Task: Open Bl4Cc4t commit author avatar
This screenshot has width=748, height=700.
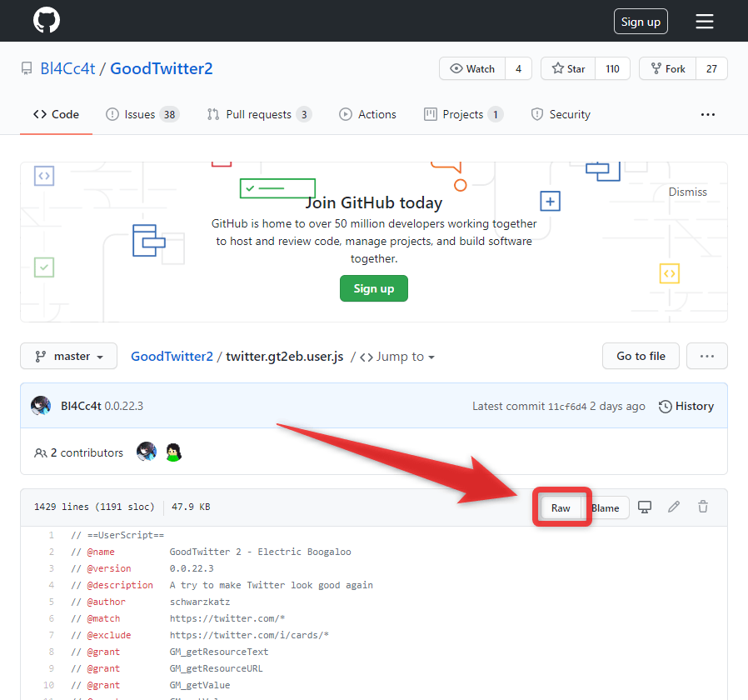Action: tap(41, 406)
